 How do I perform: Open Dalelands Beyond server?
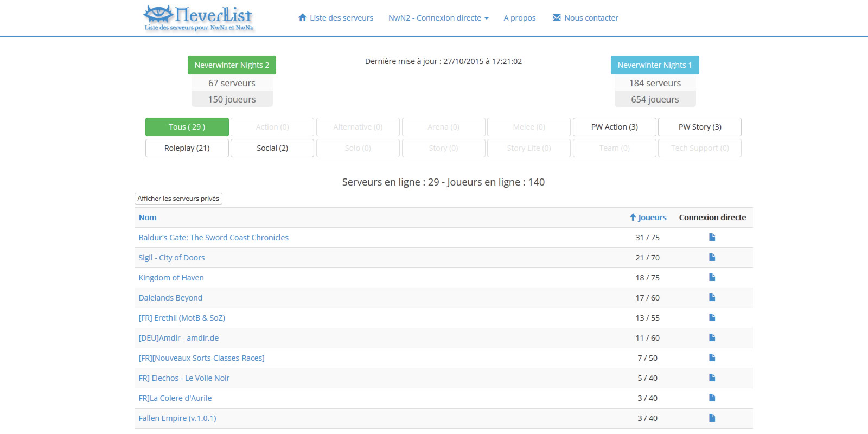click(170, 298)
